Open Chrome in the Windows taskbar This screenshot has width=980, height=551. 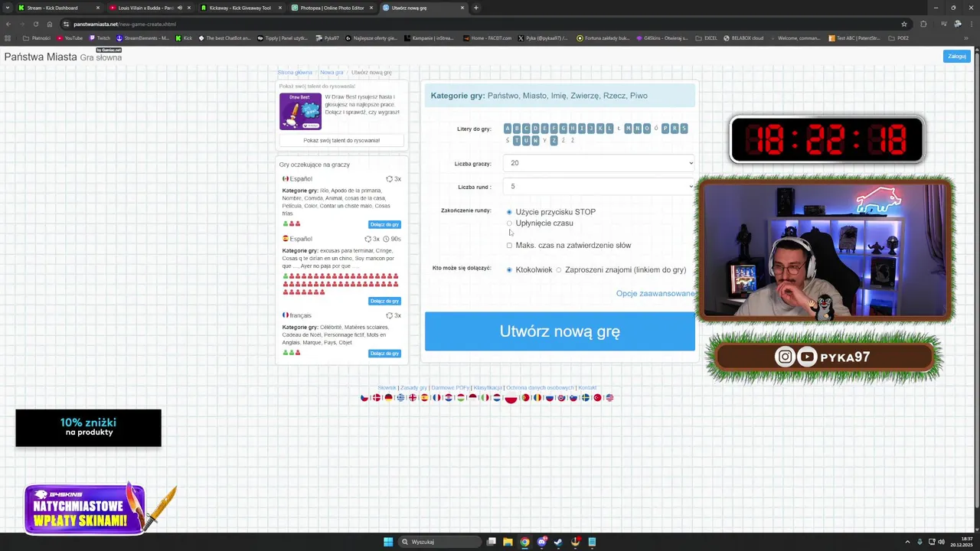524,542
